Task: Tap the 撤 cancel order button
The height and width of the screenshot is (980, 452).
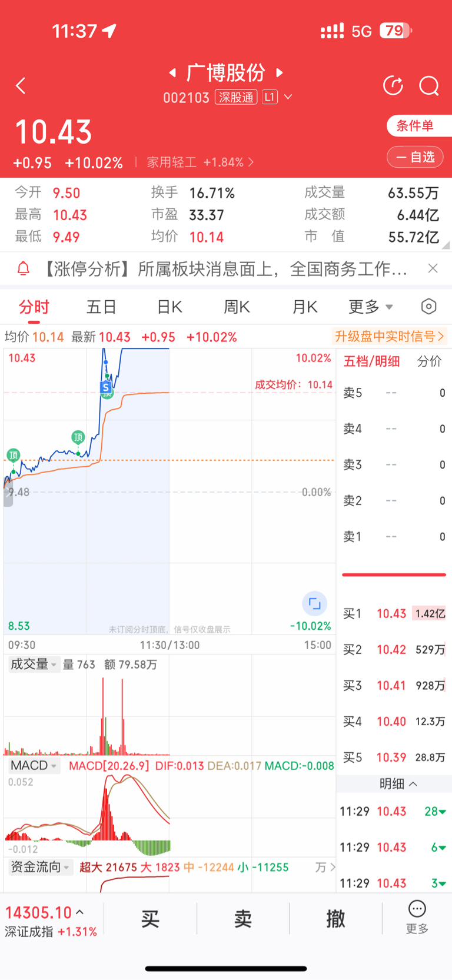Action: click(335, 918)
